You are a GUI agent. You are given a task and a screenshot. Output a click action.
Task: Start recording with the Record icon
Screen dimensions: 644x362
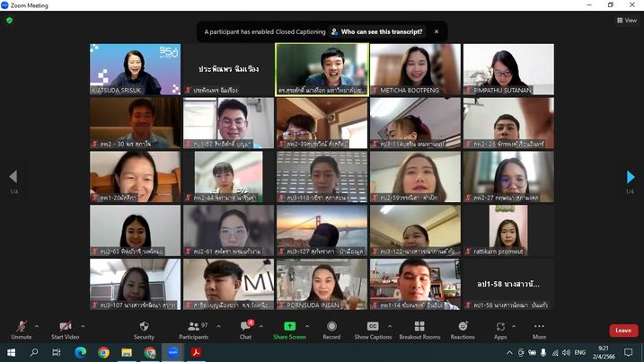(331, 329)
